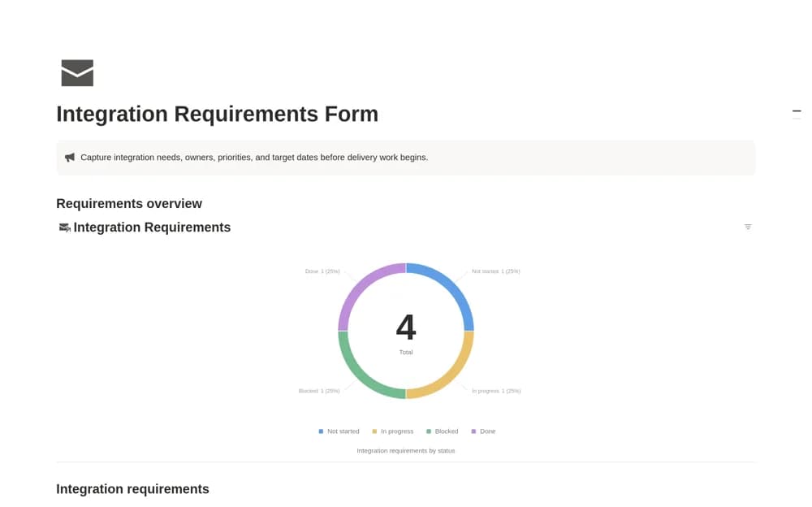Toggle Not started legend swatch
This screenshot has height=507, width=812.
(x=321, y=431)
